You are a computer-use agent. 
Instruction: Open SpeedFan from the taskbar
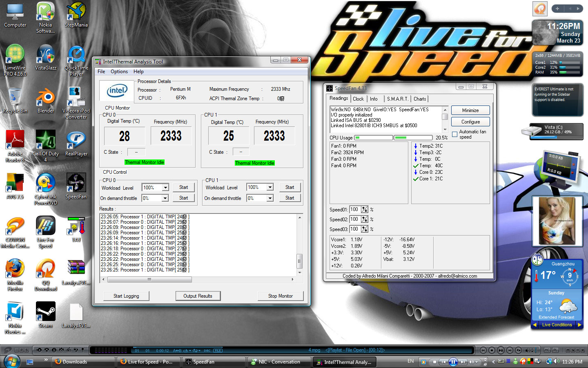[x=213, y=362]
